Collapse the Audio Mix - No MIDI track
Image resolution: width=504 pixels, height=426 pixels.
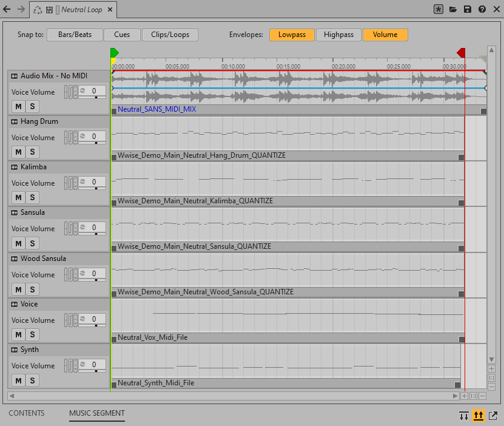(15, 76)
